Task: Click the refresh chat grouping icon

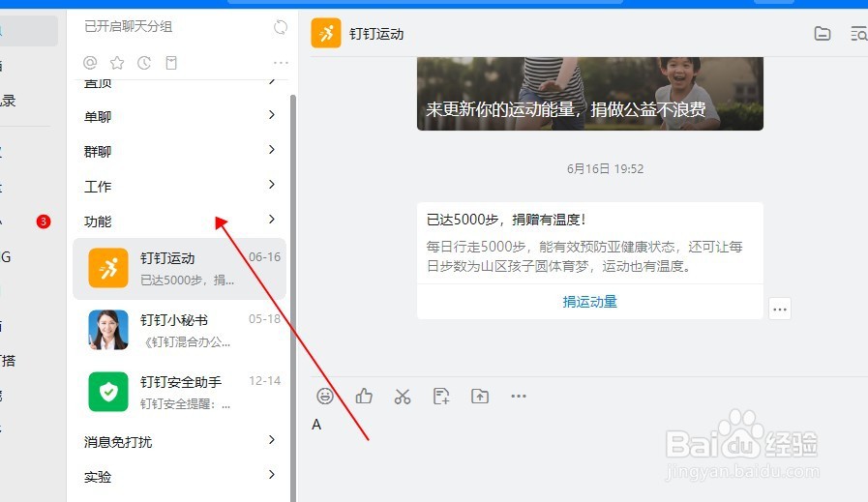Action: click(281, 26)
